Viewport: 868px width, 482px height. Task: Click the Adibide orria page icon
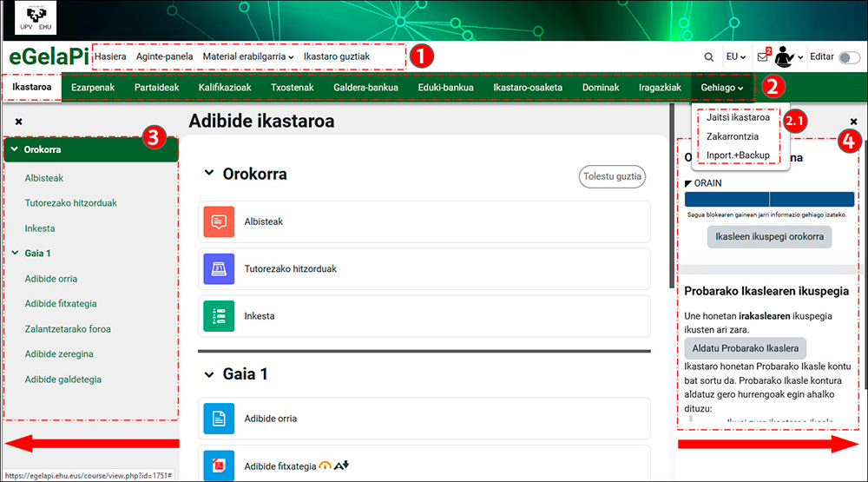point(218,419)
